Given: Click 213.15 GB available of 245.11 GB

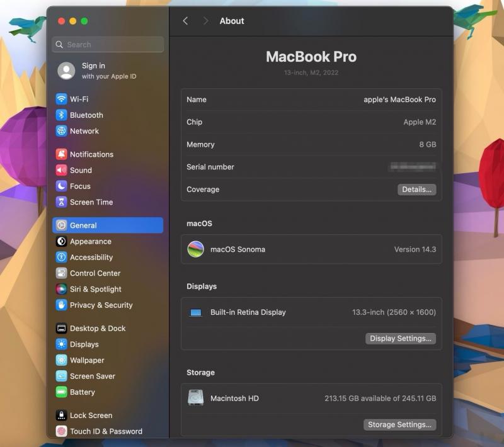Looking at the screenshot, I should coord(381,398).
